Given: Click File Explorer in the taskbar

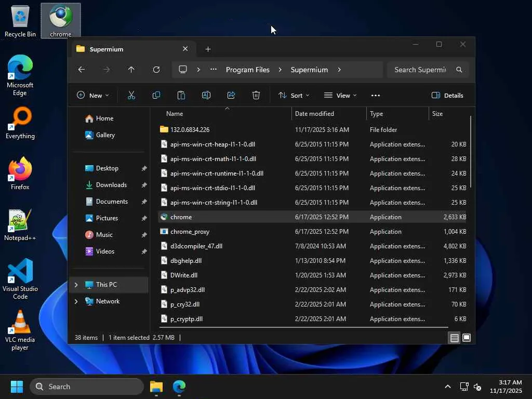Looking at the screenshot, I should pos(156,387).
